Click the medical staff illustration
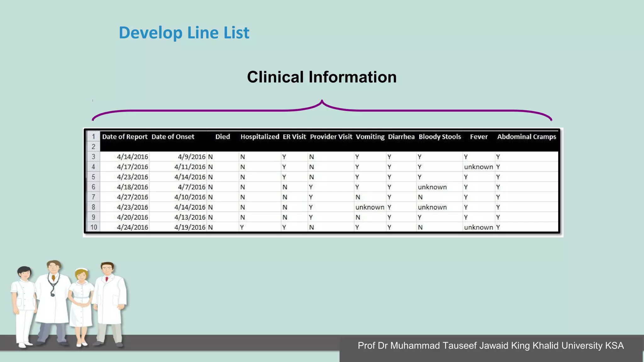Viewport: 644px width, 362px height. pos(69,304)
